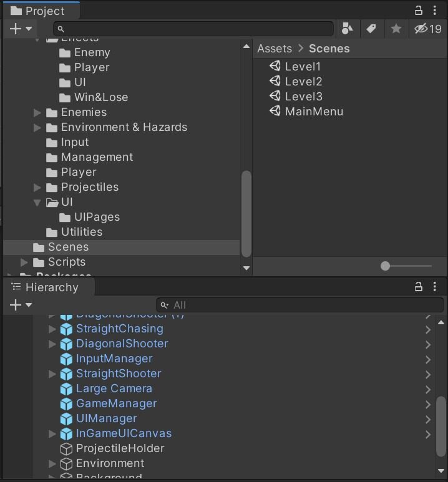Open the Hierarchy panel plus create dropdown

[x=21, y=305]
